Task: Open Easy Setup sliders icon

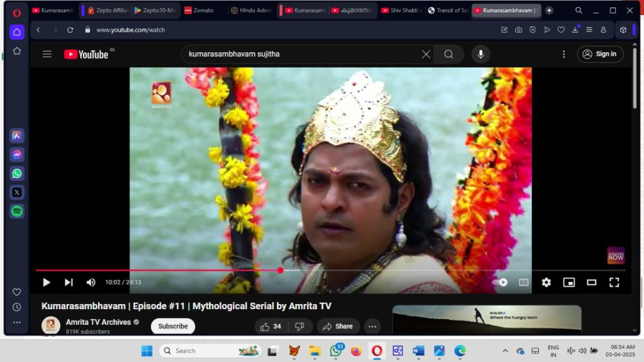Action: point(589,30)
